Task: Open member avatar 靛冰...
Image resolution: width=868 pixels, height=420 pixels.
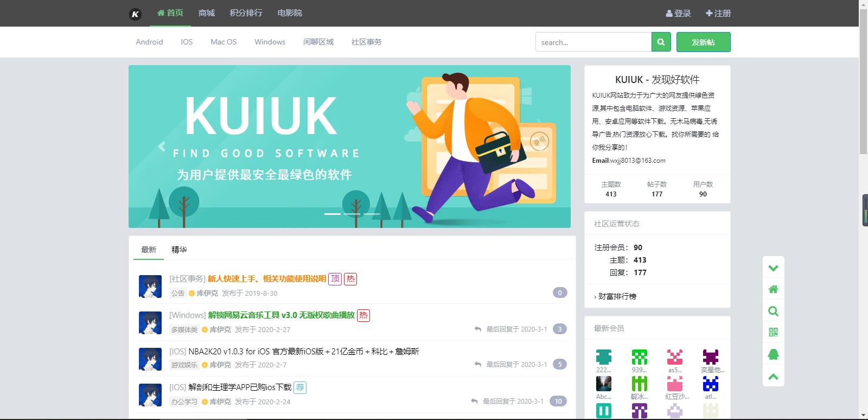Action: (x=640, y=384)
